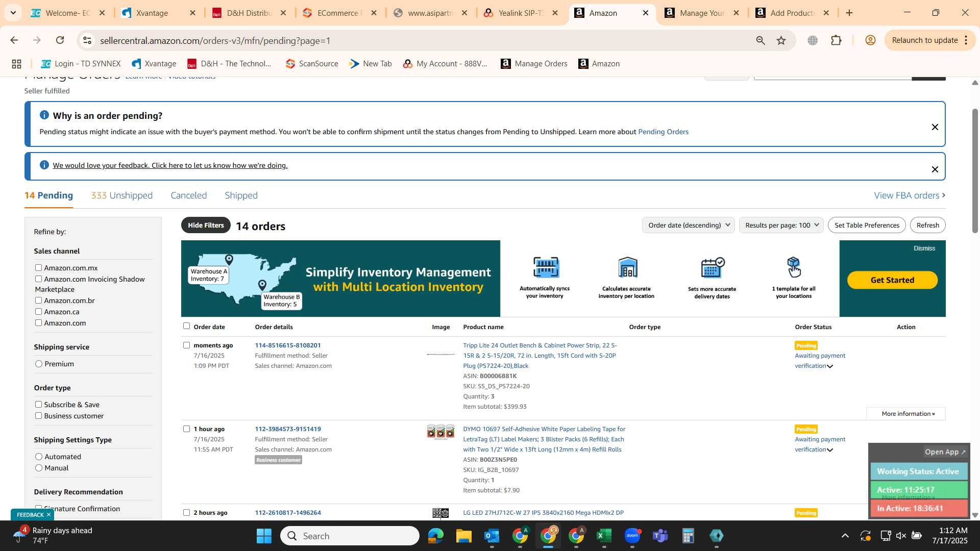Open the Relaunch to update menu dots

pyautogui.click(x=966, y=40)
